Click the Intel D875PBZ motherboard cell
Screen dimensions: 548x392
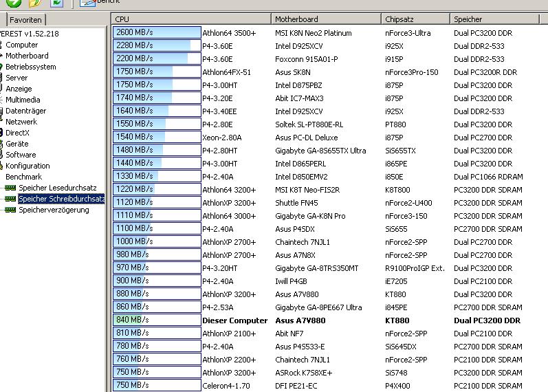tap(298, 85)
